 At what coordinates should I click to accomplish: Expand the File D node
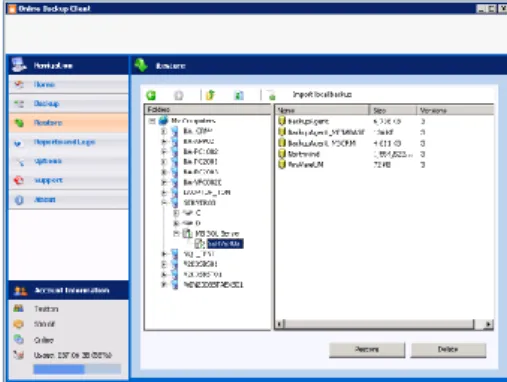click(x=176, y=223)
